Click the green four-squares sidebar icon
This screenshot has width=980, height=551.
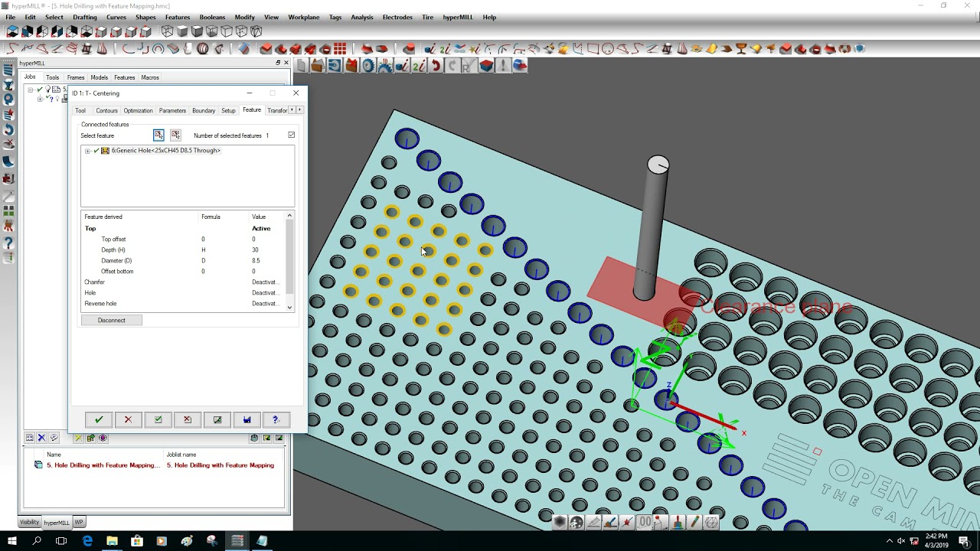tap(8, 210)
